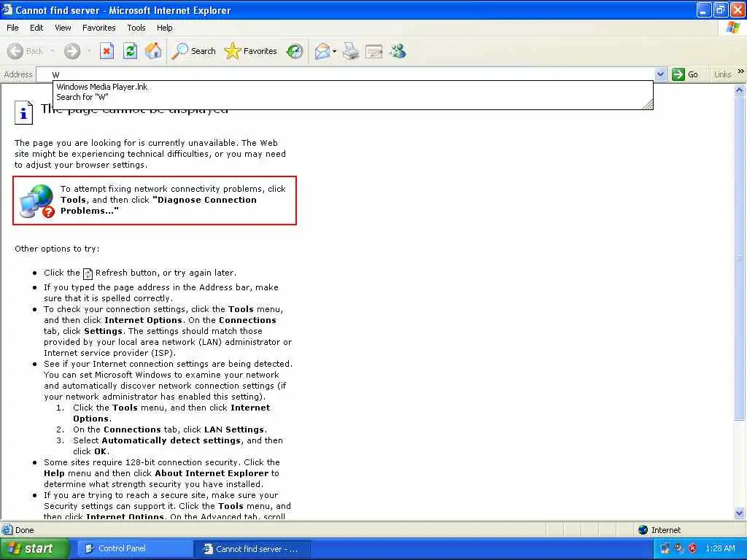Open the Tools menu
This screenshot has height=560, width=747.
coord(136,28)
